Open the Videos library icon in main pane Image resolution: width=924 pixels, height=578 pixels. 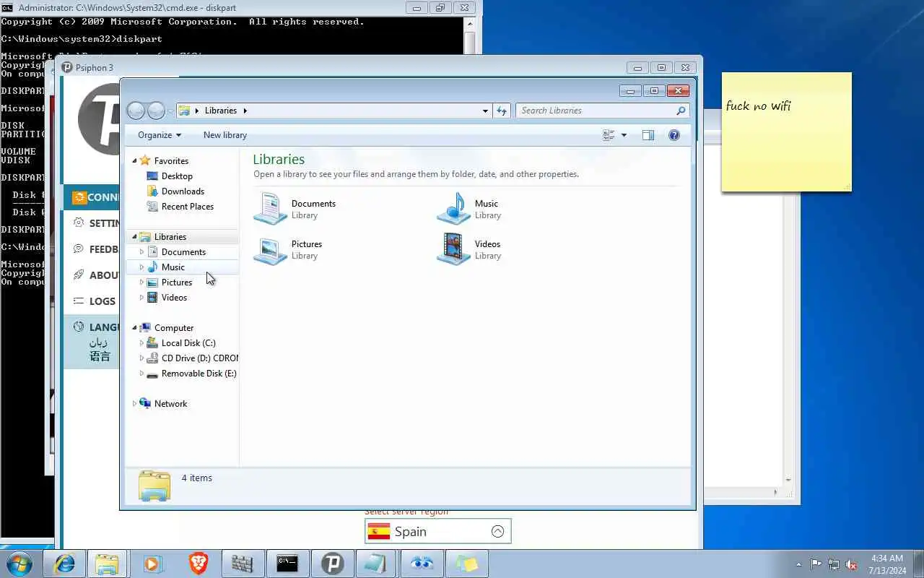point(454,249)
